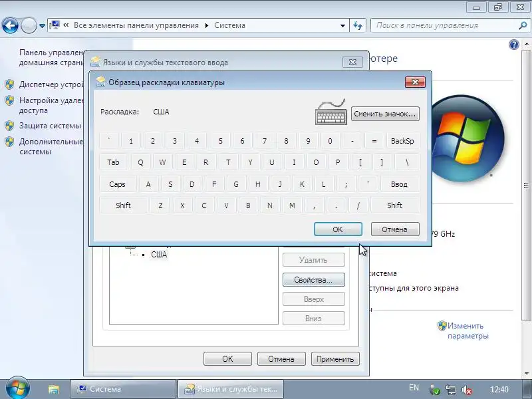This screenshot has width=532, height=399.
Task: Click shield icon beside Защита системы
Action: coord(9,126)
